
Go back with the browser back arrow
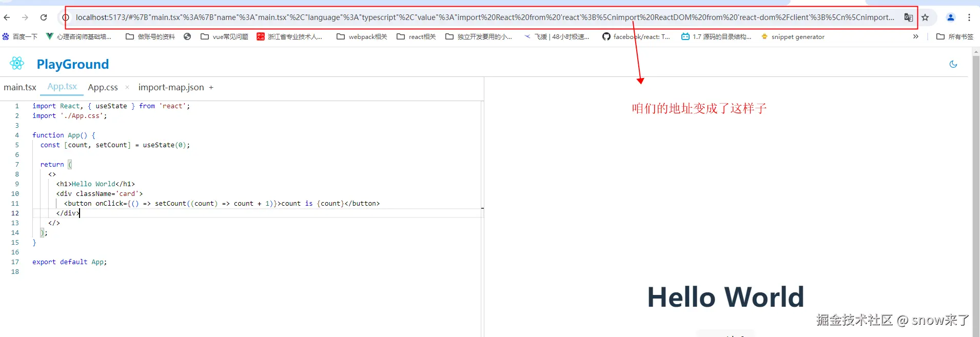[7, 17]
